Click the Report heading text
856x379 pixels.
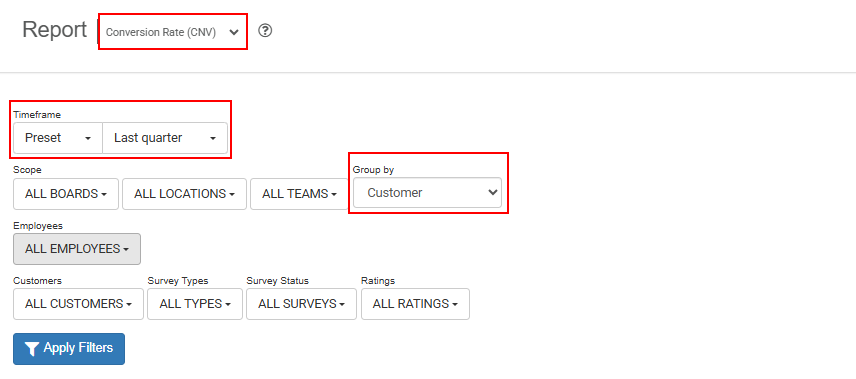point(55,30)
